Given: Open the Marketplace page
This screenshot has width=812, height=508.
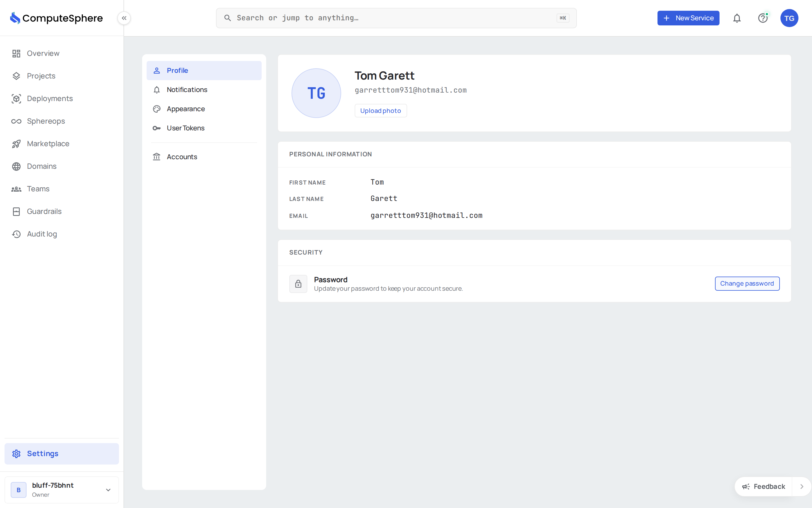Looking at the screenshot, I should click(x=62, y=144).
